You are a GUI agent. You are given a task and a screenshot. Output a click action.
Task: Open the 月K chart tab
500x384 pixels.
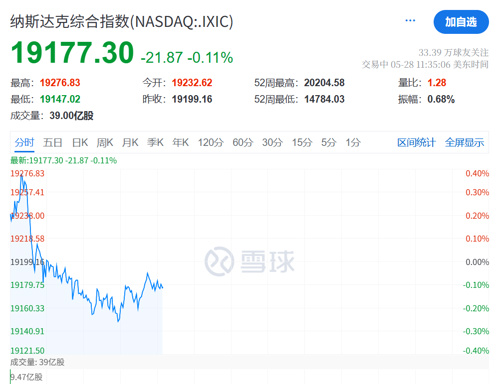(x=130, y=143)
